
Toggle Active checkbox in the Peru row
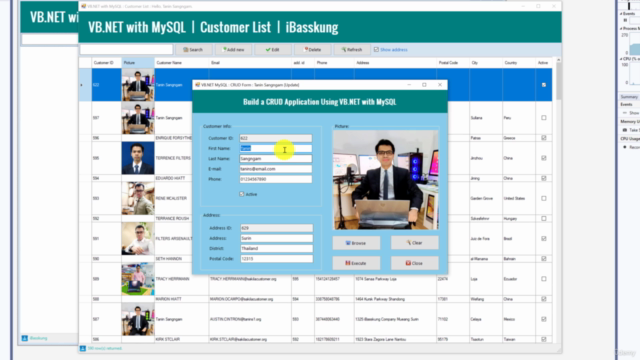pos(544,118)
